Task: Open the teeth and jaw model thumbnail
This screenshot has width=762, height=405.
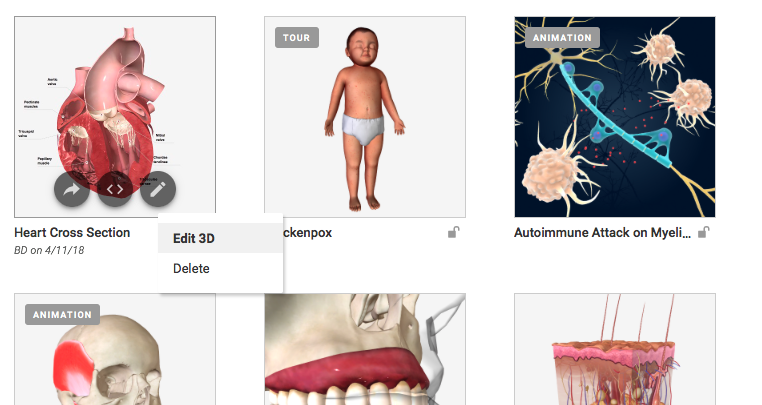Action: click(x=365, y=349)
